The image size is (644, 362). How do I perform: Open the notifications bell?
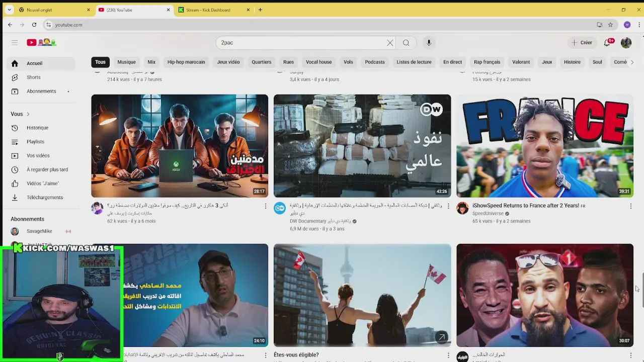(x=607, y=43)
